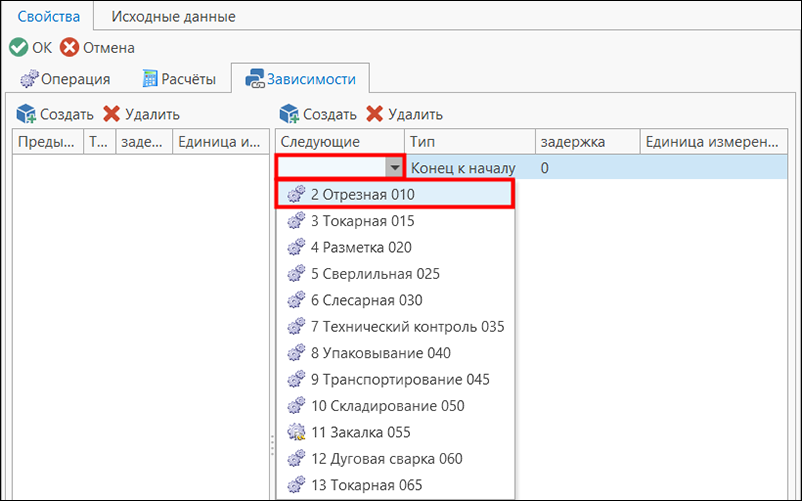Click the Create cube icon above the Следующие table

point(289,114)
